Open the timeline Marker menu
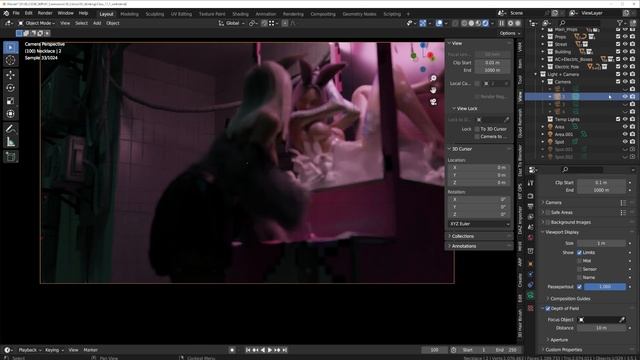This screenshot has height=360, width=640. point(91,350)
